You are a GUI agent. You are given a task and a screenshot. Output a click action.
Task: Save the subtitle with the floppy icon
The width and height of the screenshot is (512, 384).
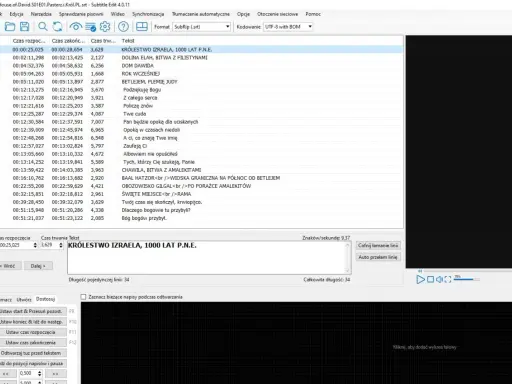(x=24, y=27)
